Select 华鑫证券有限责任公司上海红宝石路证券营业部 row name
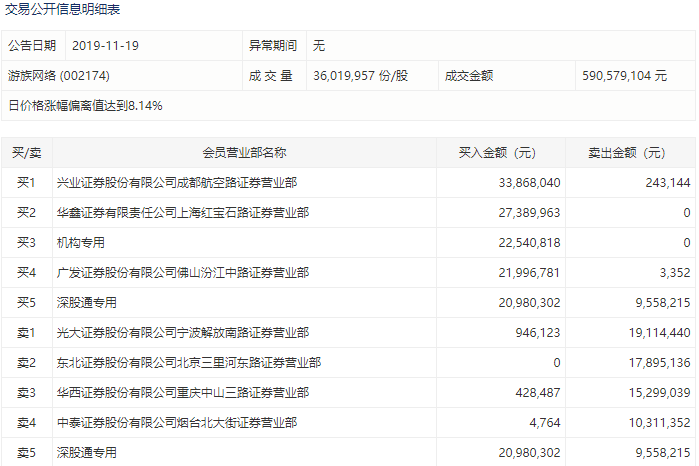Viewport: 699px width, 466px height. (x=183, y=213)
